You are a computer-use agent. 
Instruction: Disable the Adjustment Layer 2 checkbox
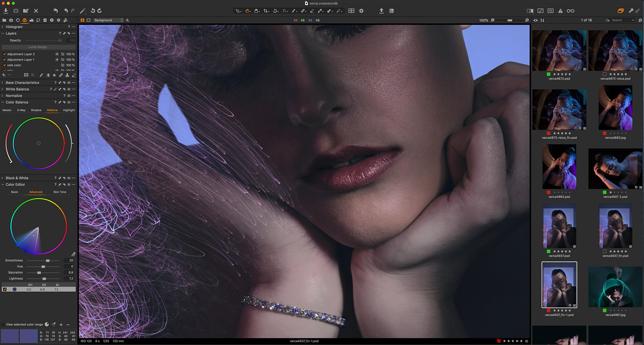(5, 54)
